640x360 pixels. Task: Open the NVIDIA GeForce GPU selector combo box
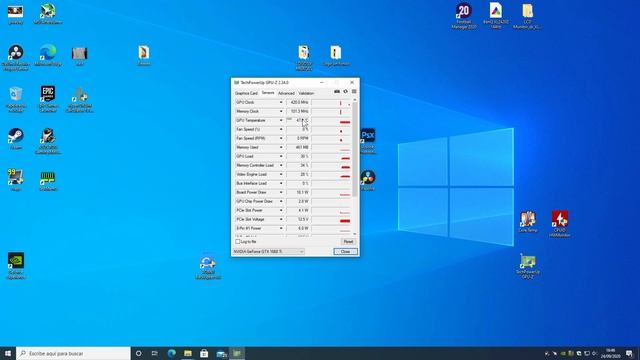[269, 251]
